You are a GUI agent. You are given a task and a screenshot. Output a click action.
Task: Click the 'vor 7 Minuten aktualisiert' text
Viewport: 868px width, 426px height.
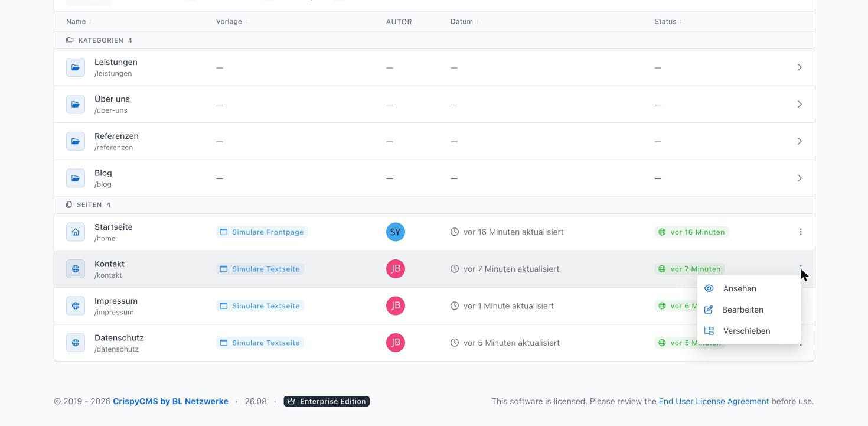(511, 269)
